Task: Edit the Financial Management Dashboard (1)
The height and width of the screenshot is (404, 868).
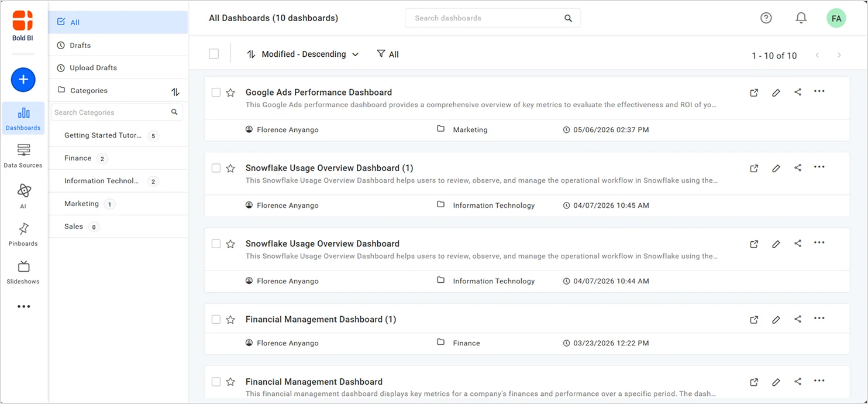Action: click(x=776, y=319)
